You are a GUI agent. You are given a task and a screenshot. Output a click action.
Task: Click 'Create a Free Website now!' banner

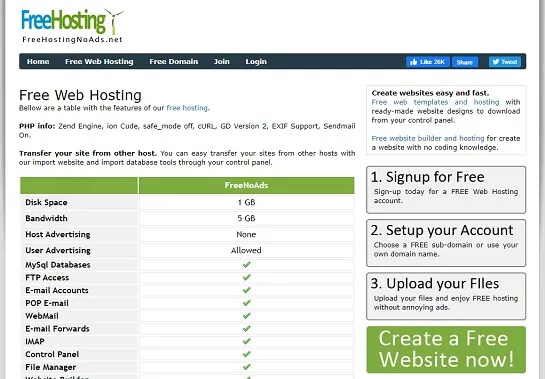click(x=446, y=349)
